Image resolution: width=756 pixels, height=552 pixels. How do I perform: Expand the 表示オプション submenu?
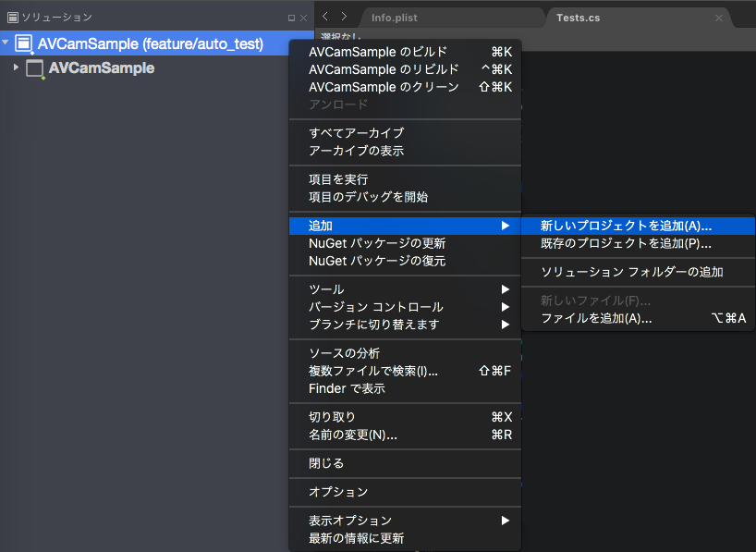pyautogui.click(x=405, y=521)
